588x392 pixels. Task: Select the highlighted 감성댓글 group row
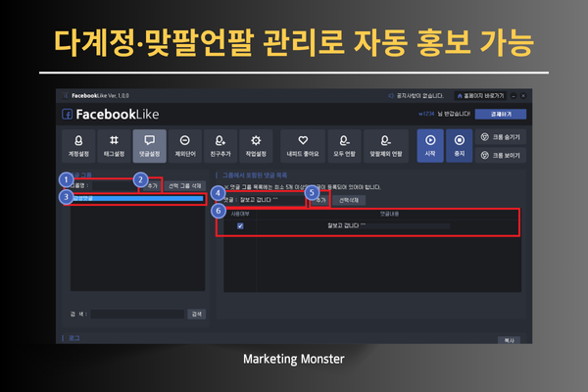pyautogui.click(x=137, y=198)
